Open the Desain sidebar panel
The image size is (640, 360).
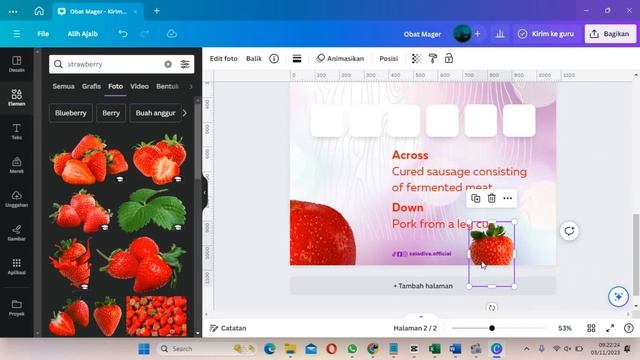(16, 64)
